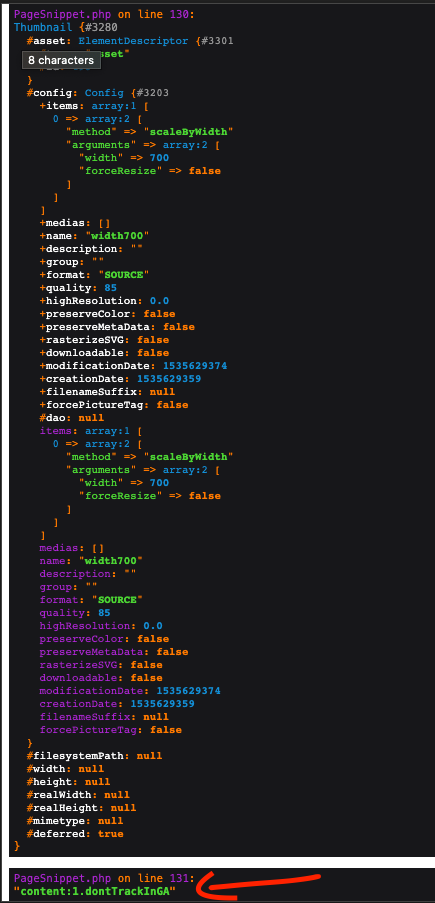Collapse the ElementDescriptor {#3301 asset object

click(156, 41)
